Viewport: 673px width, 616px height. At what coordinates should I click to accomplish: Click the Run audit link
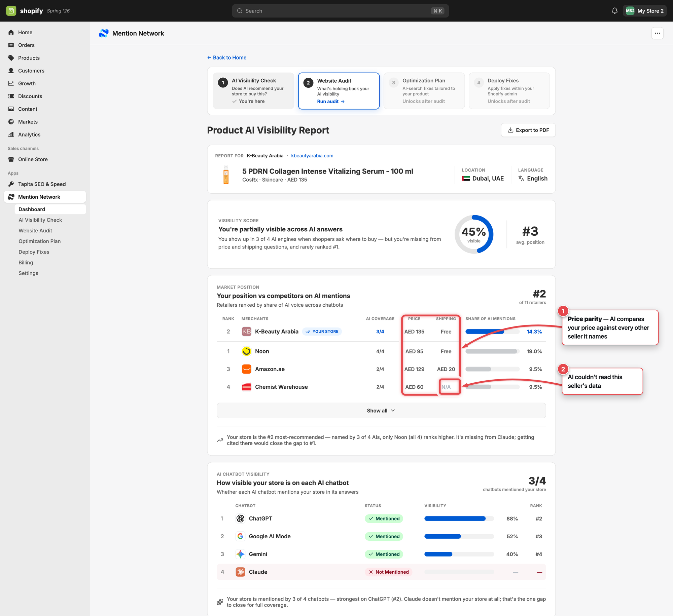331,102
